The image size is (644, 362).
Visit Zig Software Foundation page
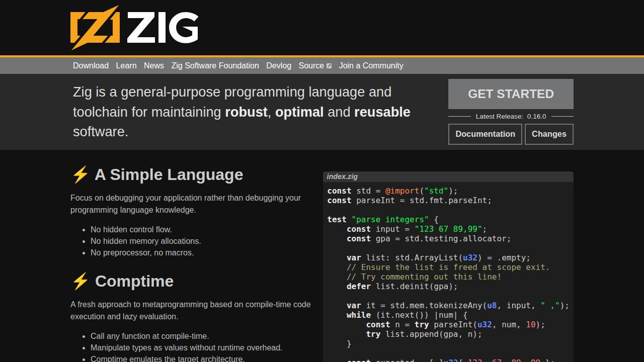[215, 65]
